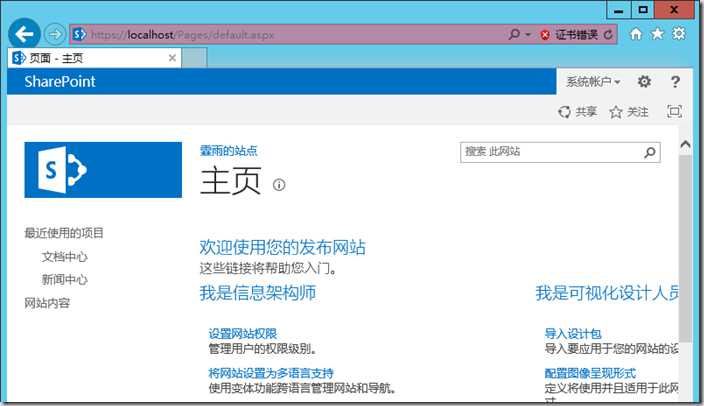Open 新闻中心 in left navigation
This screenshot has width=704, height=406.
[65, 279]
